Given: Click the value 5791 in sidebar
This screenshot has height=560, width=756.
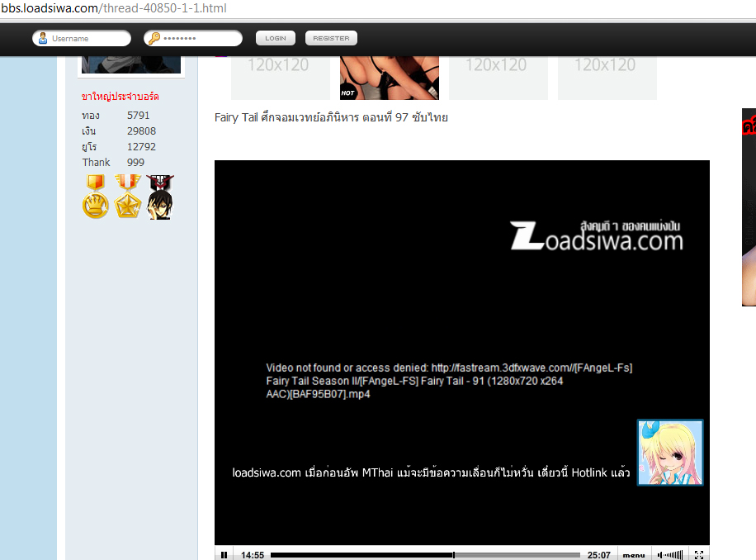Looking at the screenshot, I should click(139, 116).
